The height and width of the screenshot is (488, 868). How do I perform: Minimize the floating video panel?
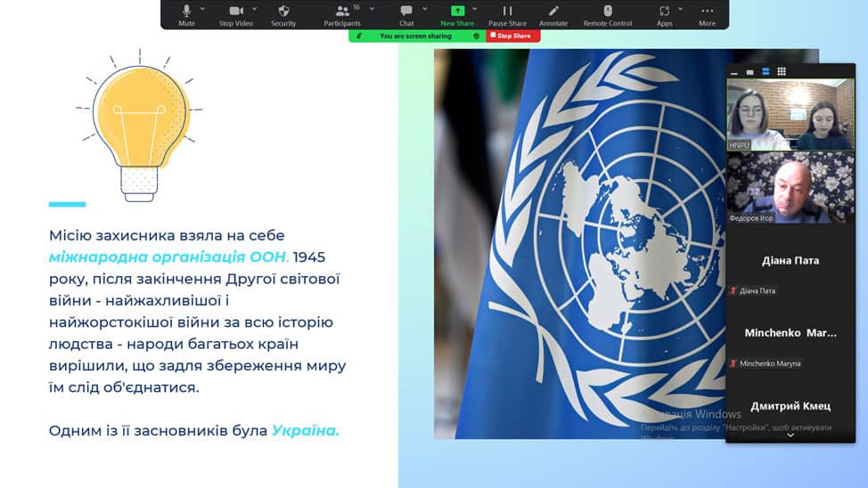(x=734, y=72)
